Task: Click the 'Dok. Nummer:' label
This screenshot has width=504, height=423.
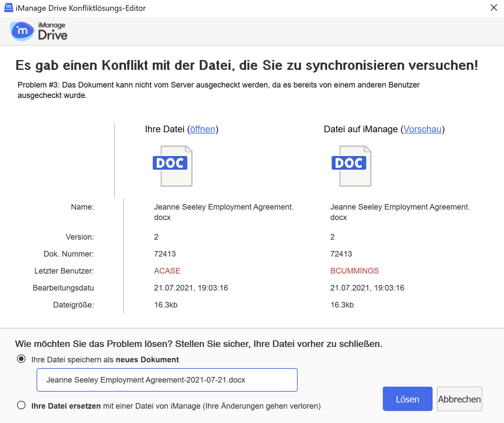Action: 69,254
